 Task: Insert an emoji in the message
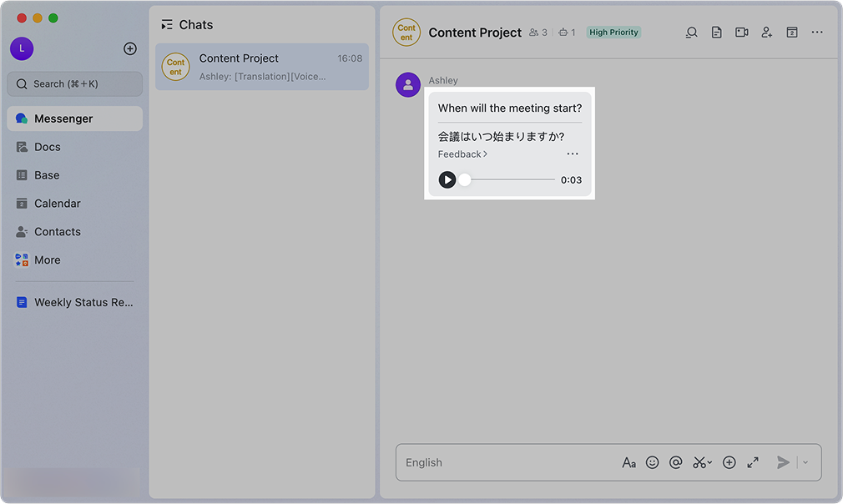point(653,462)
